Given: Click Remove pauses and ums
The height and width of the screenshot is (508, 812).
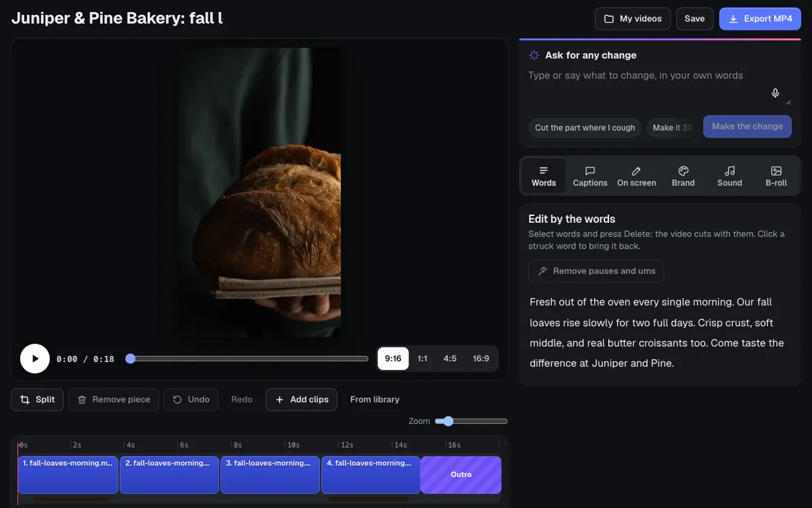Looking at the screenshot, I should click(x=596, y=271).
